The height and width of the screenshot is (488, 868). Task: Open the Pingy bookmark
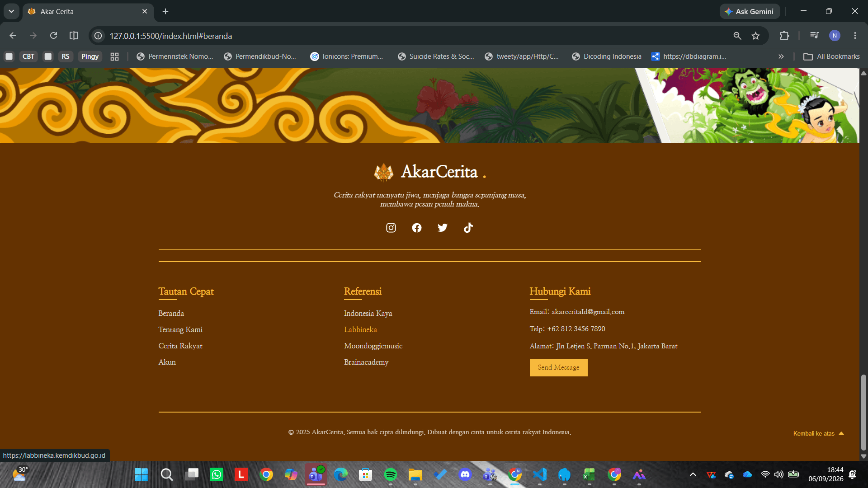90,56
